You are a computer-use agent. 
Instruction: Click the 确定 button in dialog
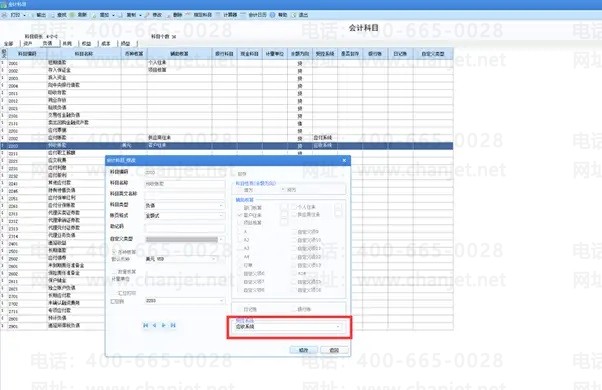pos(304,350)
